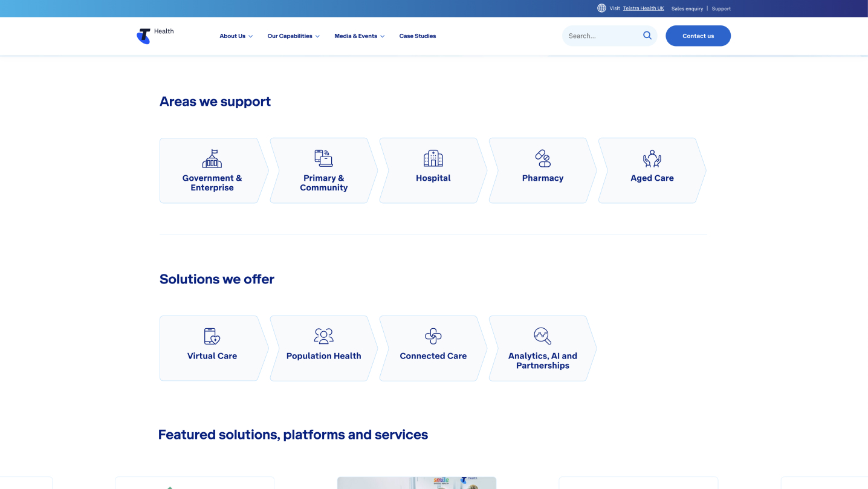
Task: Go to Case Studies menu item
Action: 417,36
